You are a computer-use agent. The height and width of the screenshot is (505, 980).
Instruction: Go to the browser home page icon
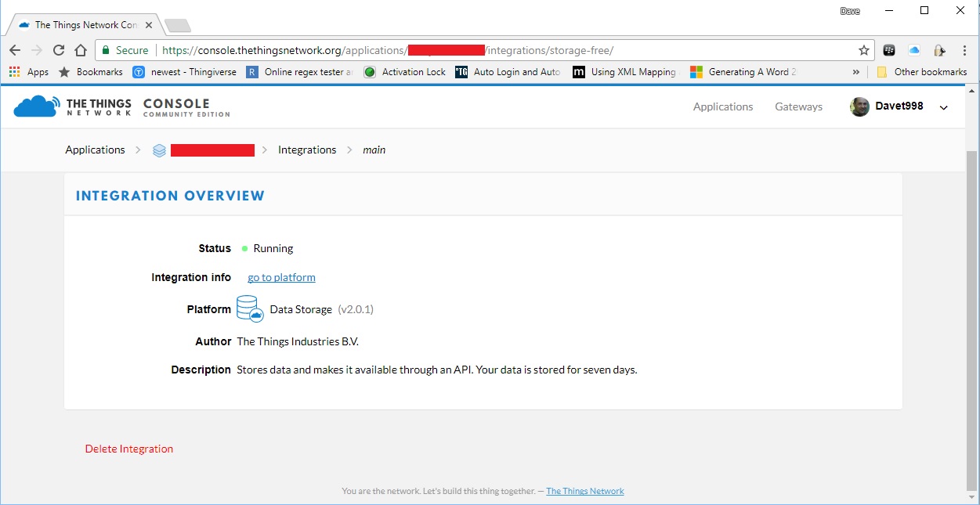tap(80, 50)
